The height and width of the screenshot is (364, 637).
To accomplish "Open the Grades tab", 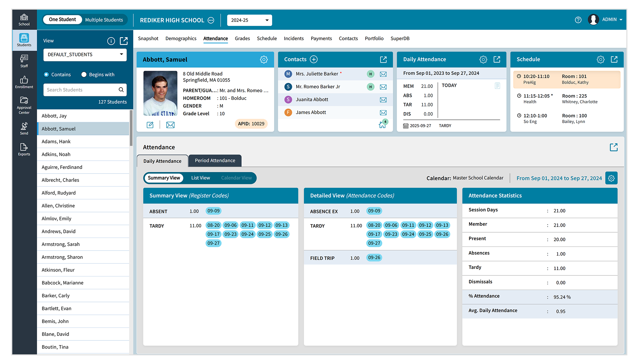I will [242, 38].
